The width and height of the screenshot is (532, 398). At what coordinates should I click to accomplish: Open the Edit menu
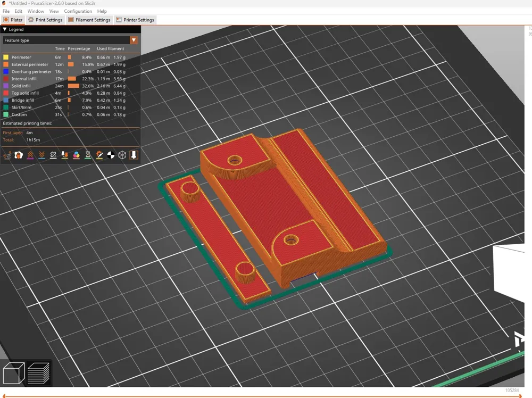18,11
